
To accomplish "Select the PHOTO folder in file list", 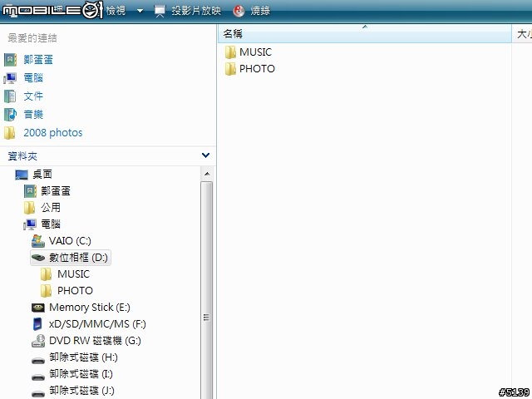I will pos(257,69).
